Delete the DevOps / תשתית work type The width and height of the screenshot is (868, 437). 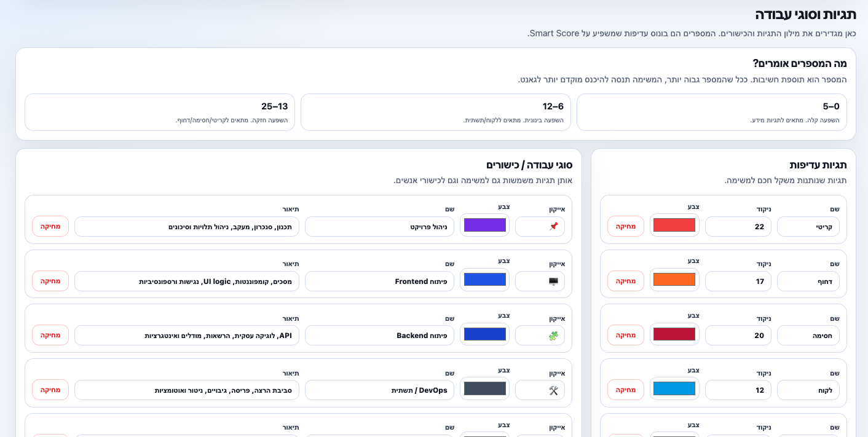(x=50, y=390)
